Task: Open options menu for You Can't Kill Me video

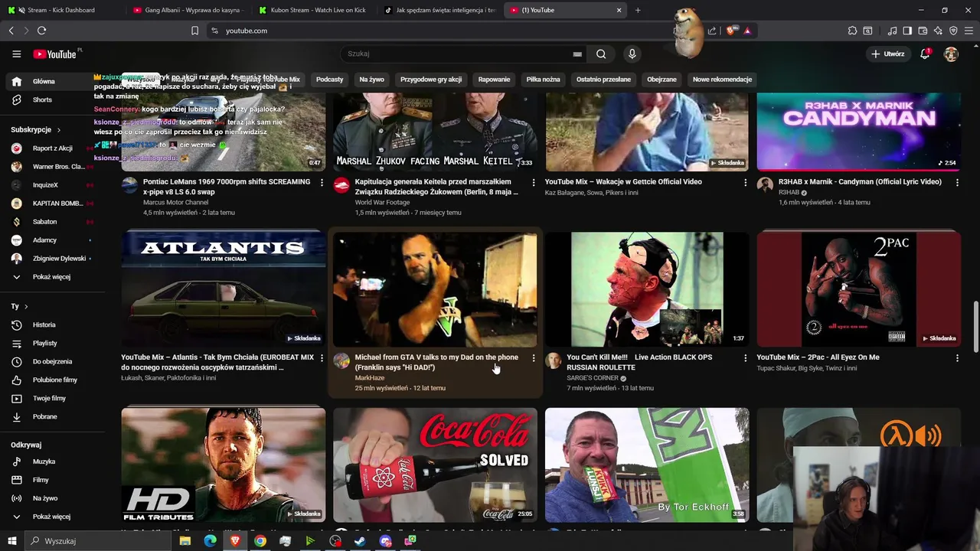Action: click(745, 357)
